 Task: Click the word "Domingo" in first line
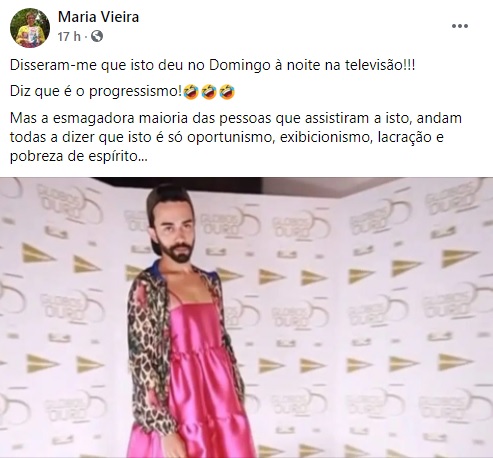click(240, 66)
